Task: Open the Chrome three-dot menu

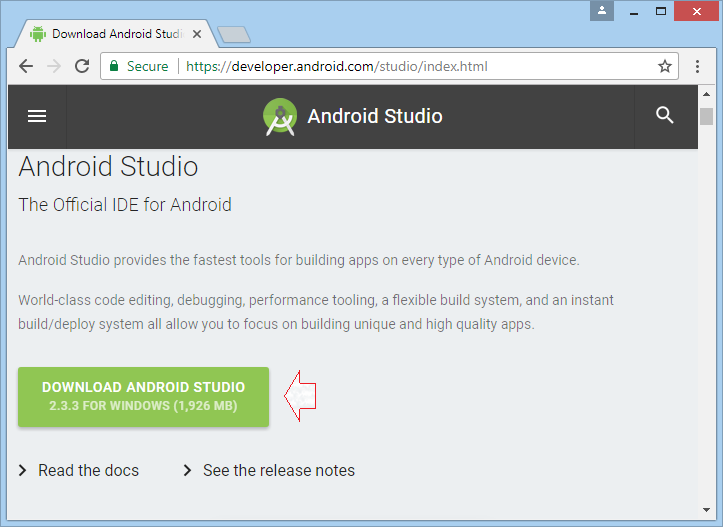Action: tap(697, 66)
